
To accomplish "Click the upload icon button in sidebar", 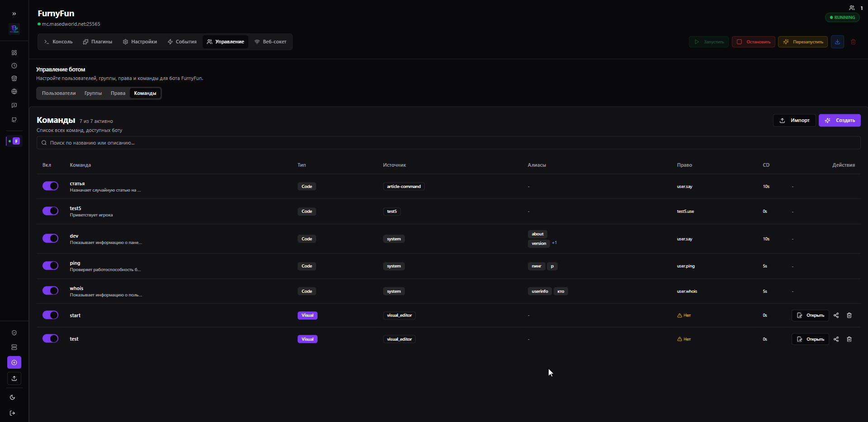I will 14,378.
